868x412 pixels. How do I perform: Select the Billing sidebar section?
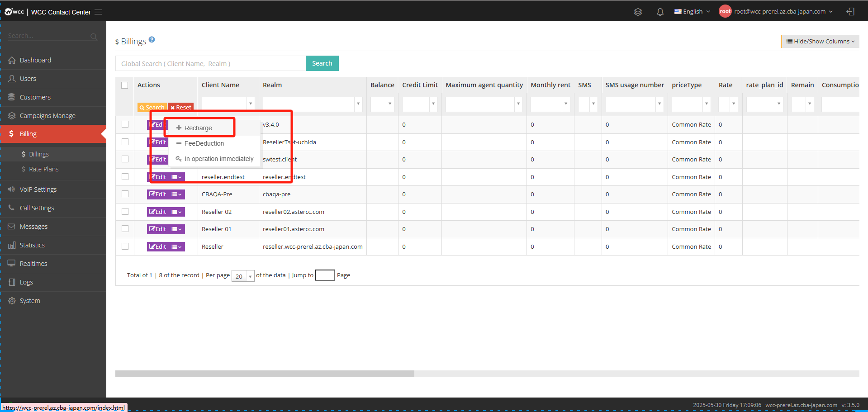[x=53, y=134]
